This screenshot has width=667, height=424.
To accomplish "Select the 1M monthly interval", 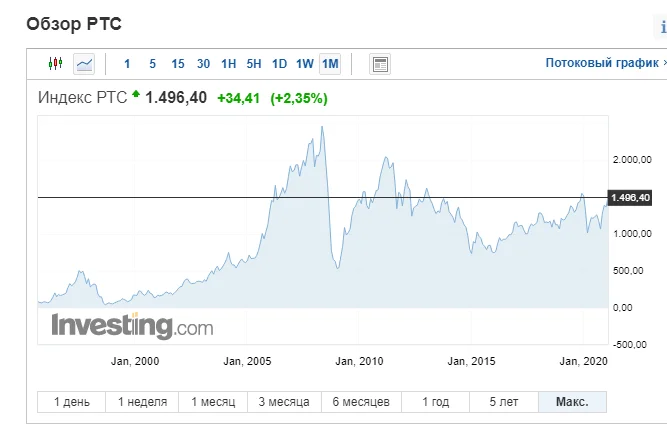I will click(330, 64).
